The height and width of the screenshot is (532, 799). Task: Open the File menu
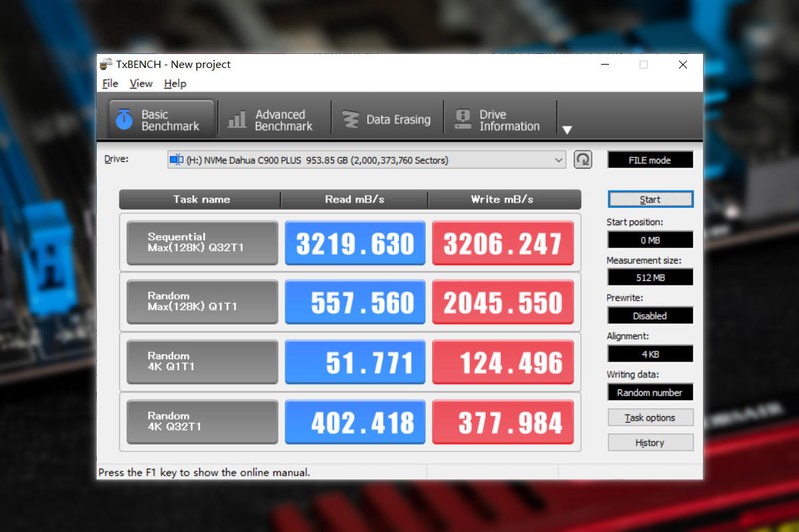(110, 84)
